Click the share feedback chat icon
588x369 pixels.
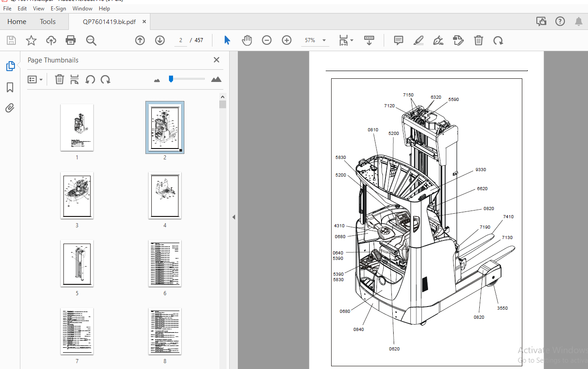(541, 21)
